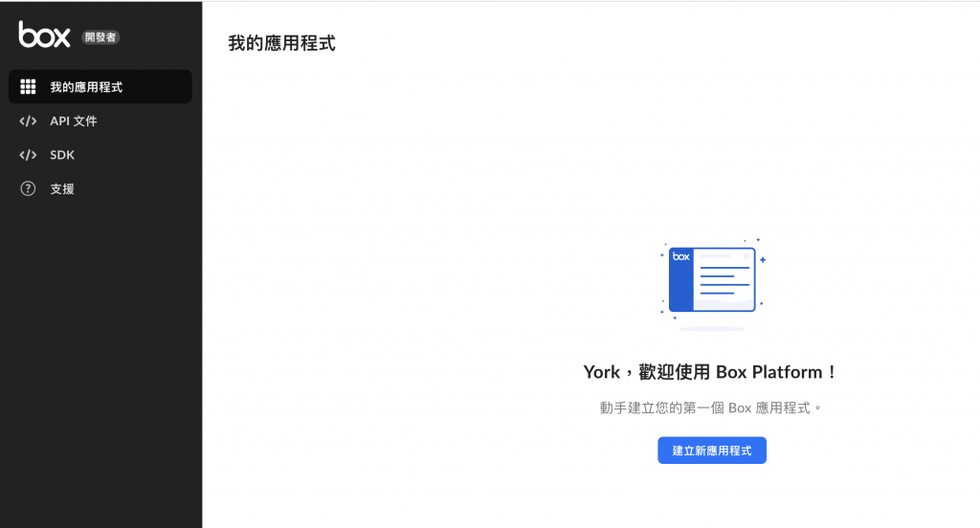Click the 建立新應用程式 button
This screenshot has height=528, width=980.
point(712,451)
